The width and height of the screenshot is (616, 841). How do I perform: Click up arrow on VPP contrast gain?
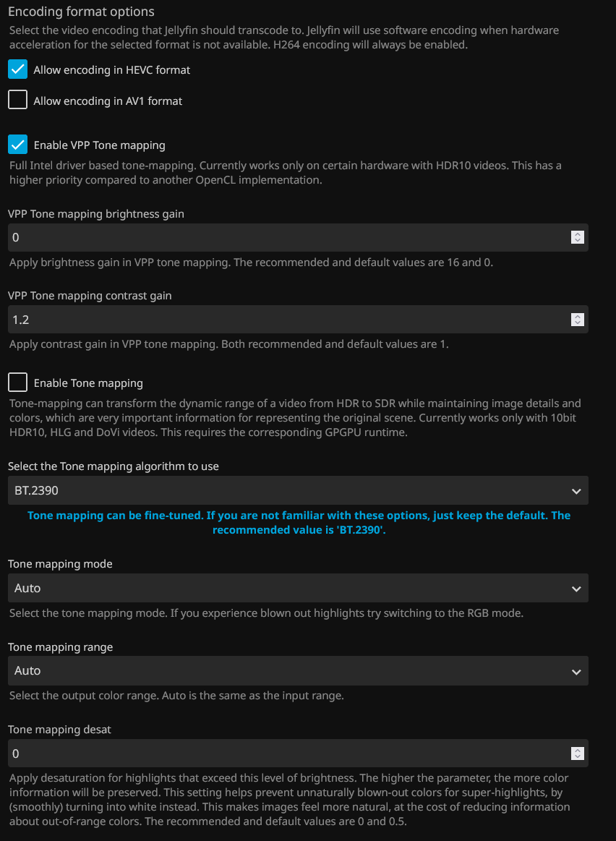577,316
